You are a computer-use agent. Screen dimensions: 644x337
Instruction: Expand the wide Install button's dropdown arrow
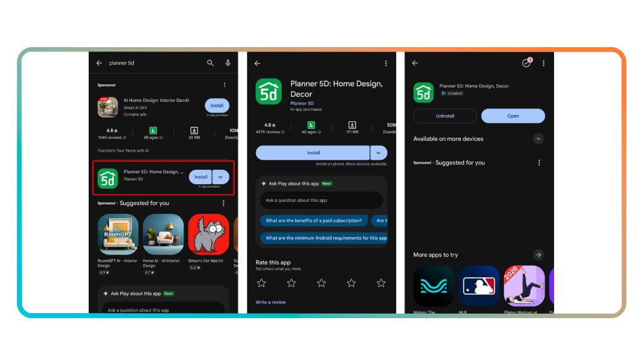[379, 153]
